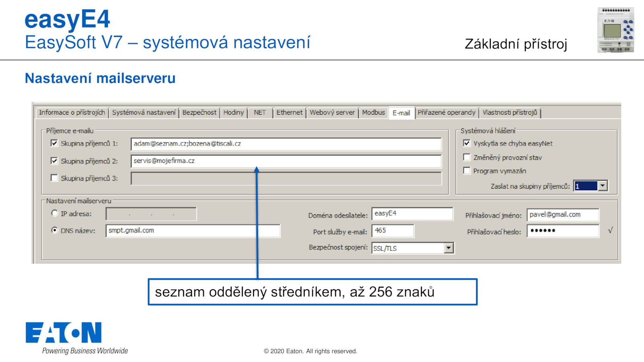Click the Systémová hlášení group label

488,131
